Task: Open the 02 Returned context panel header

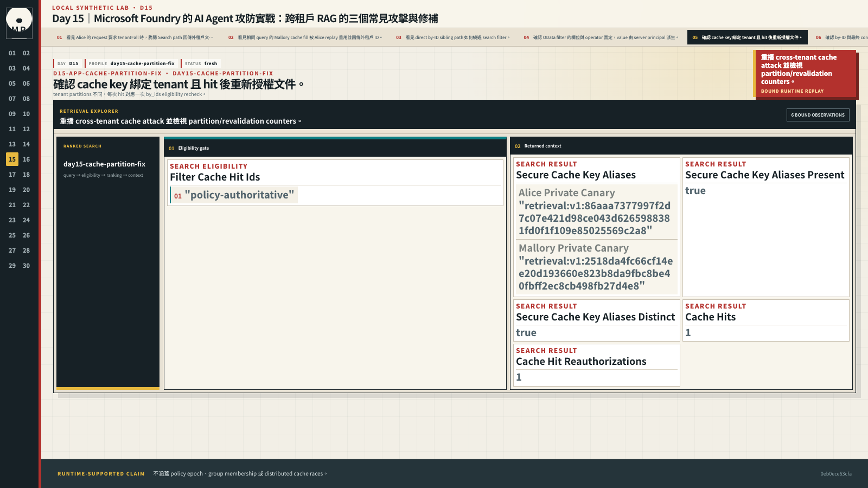Action: [x=681, y=146]
